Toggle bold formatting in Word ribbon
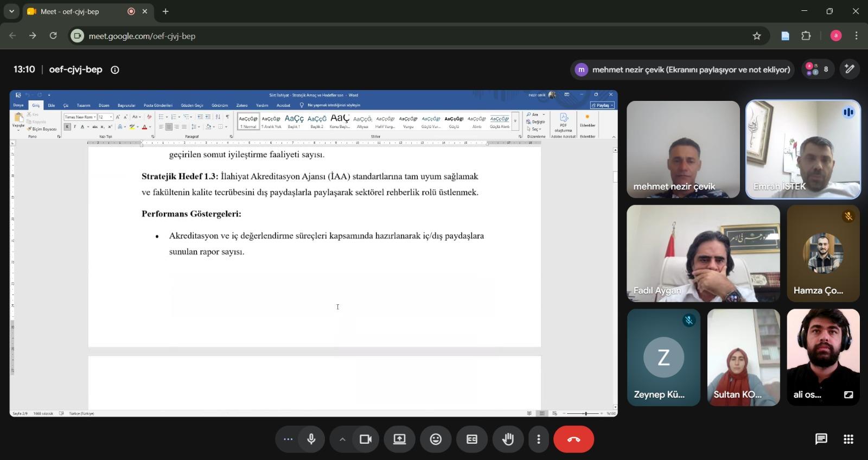The height and width of the screenshot is (460, 868). [x=67, y=127]
